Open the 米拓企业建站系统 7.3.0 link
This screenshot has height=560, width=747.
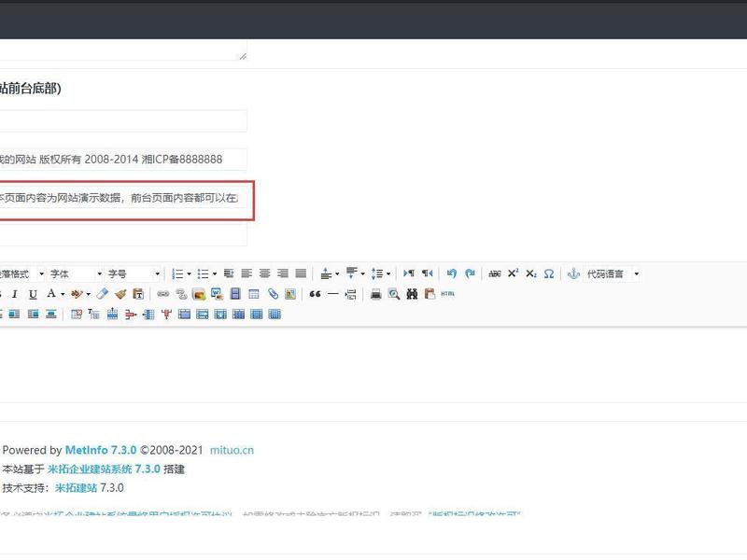104,469
